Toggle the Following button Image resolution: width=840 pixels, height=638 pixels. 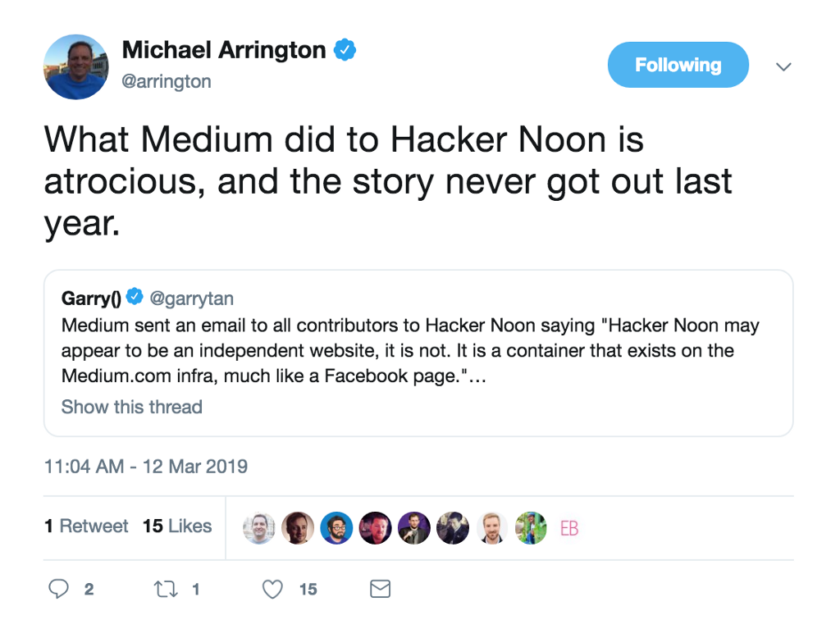point(678,66)
